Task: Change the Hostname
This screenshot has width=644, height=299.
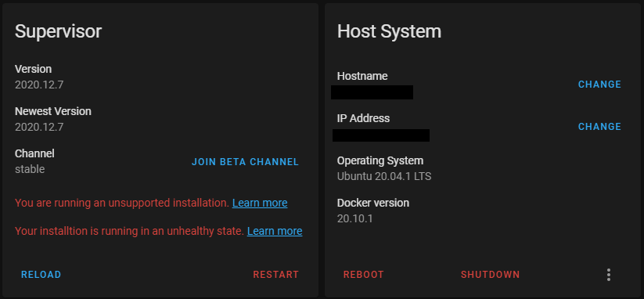Action: (x=599, y=85)
